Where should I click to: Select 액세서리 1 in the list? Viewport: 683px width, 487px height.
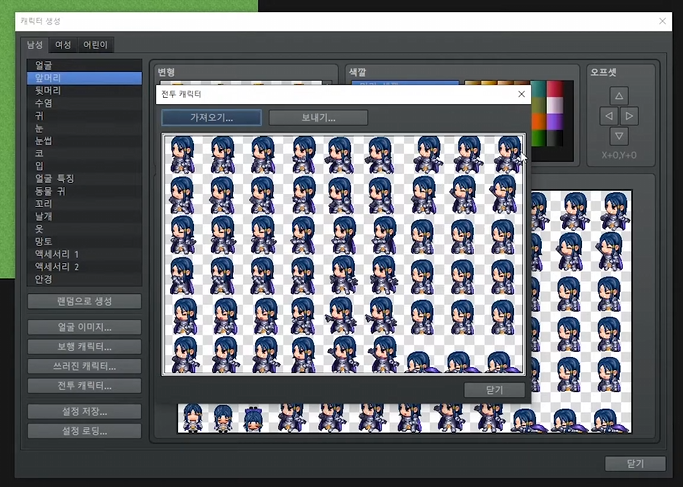pos(85,254)
